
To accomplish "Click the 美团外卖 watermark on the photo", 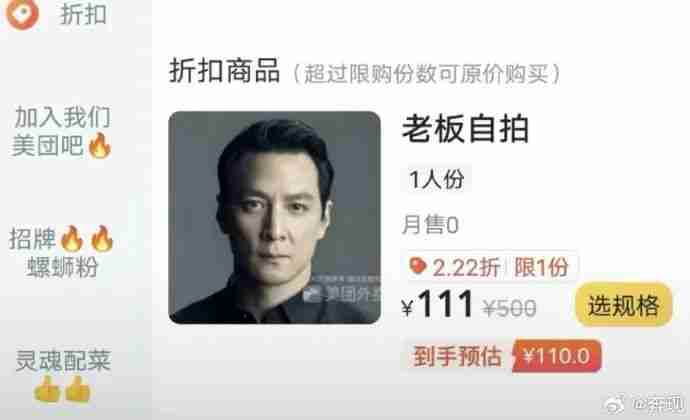I will pos(342,293).
